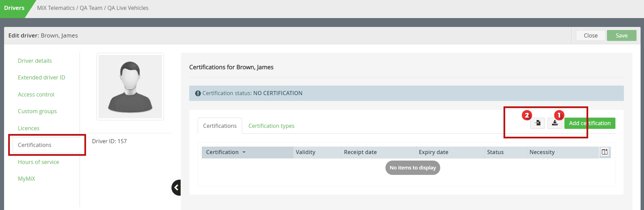Click the Certifications for Brown, James heading
The image size is (644, 210).
(231, 67)
